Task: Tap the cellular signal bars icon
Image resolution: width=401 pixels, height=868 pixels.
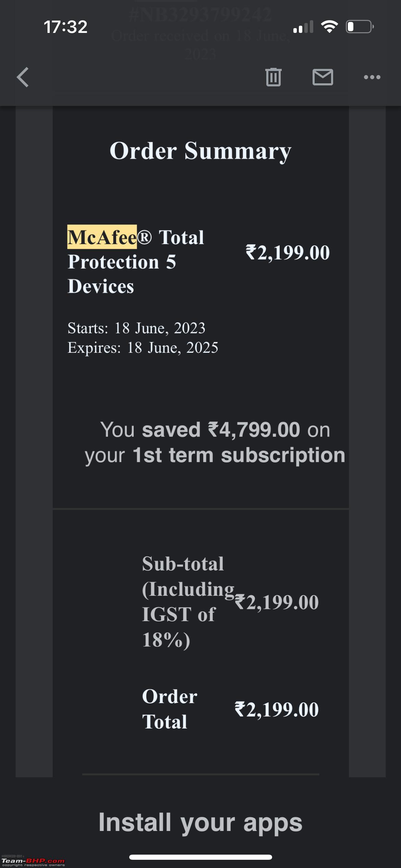Action: tap(303, 26)
